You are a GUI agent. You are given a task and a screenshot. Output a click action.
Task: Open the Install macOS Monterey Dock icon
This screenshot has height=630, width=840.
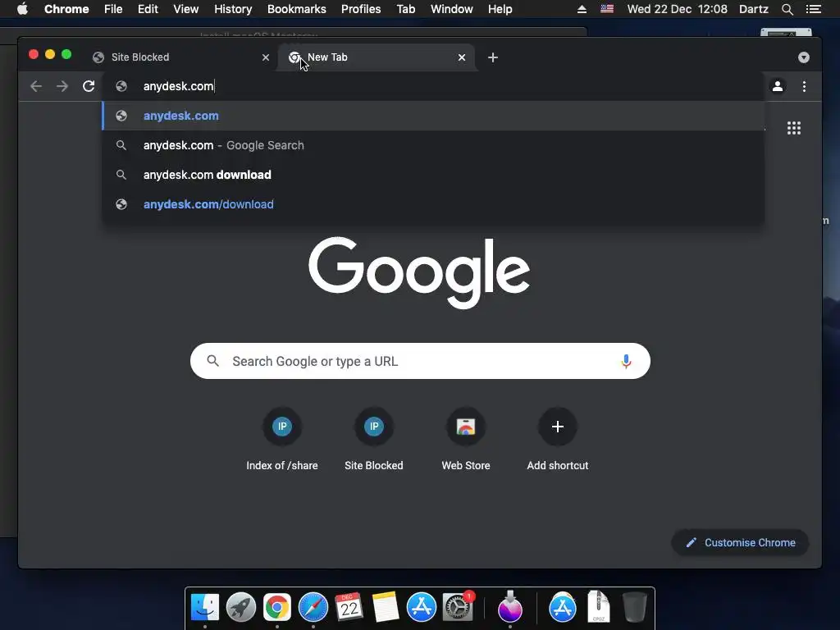(510, 606)
